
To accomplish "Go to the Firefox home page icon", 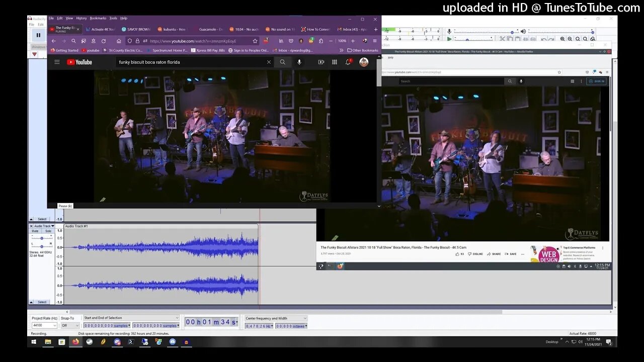I will [119, 41].
